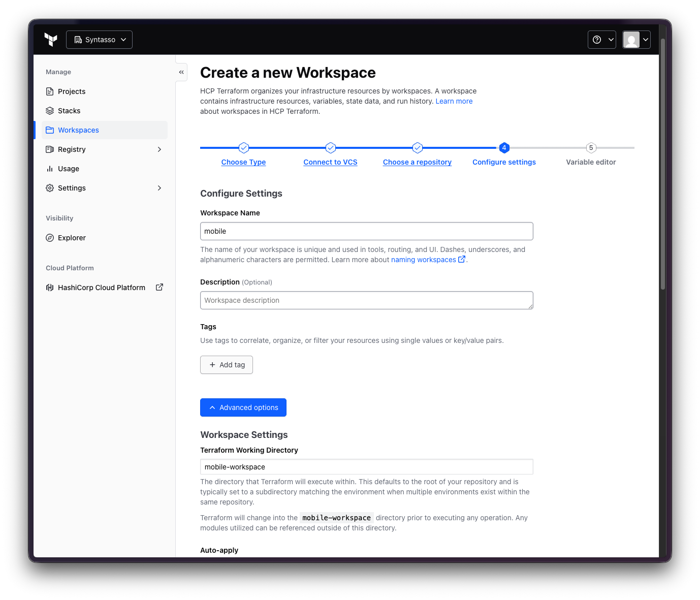Collapse the Advanced options section
Viewport: 700px width, 600px height.
(x=243, y=407)
